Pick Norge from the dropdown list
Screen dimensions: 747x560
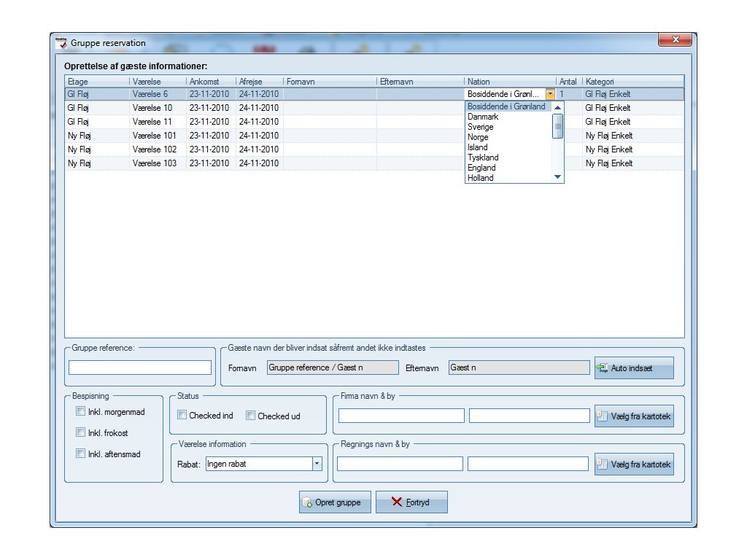(478, 137)
